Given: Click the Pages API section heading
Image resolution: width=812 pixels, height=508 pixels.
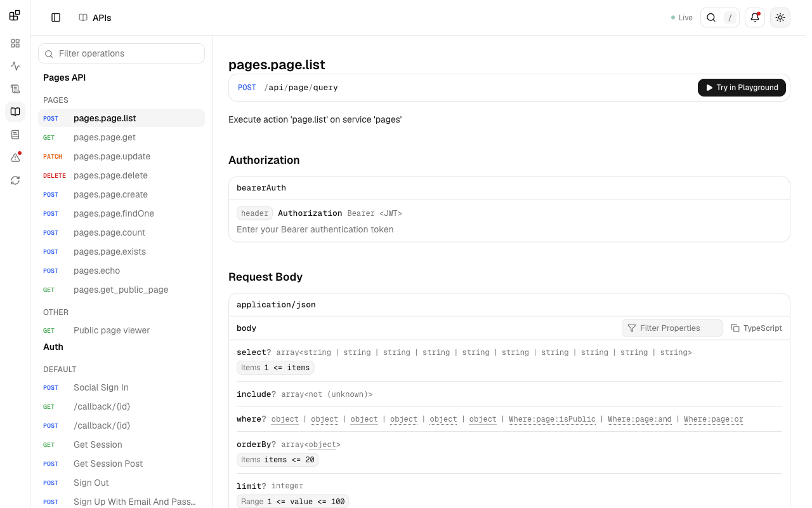Looking at the screenshot, I should [x=64, y=77].
